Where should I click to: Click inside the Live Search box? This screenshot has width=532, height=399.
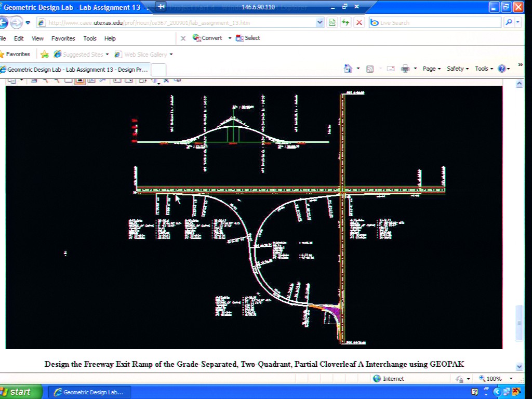pyautogui.click(x=435, y=23)
